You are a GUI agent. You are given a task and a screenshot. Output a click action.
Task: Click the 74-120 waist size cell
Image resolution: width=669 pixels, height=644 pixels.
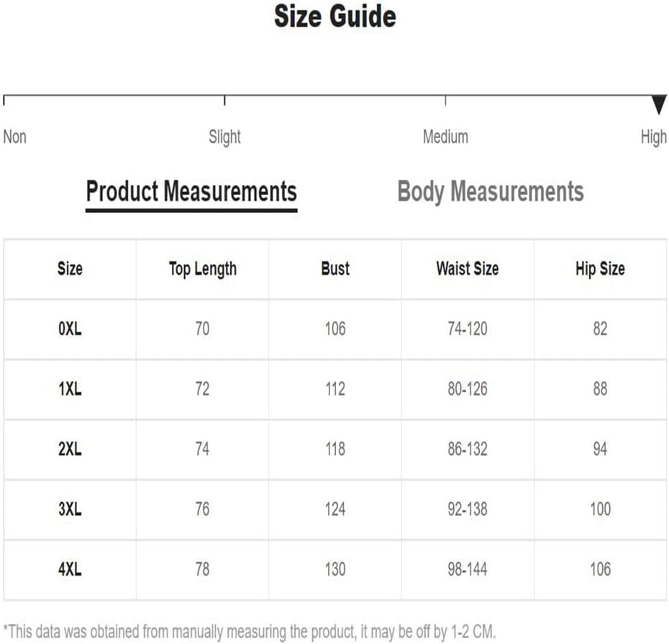pyautogui.click(x=468, y=329)
